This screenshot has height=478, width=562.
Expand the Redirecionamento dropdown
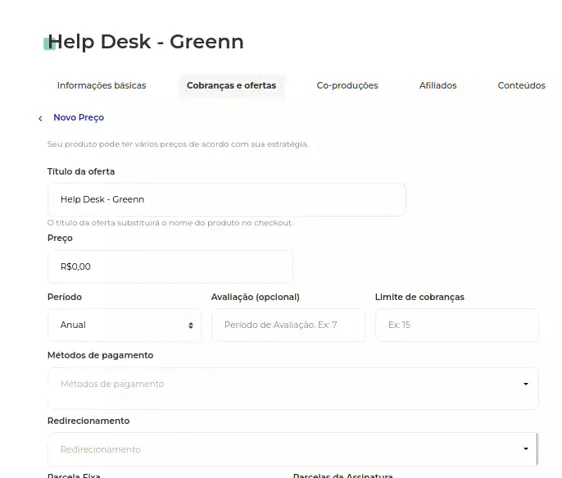293,449
